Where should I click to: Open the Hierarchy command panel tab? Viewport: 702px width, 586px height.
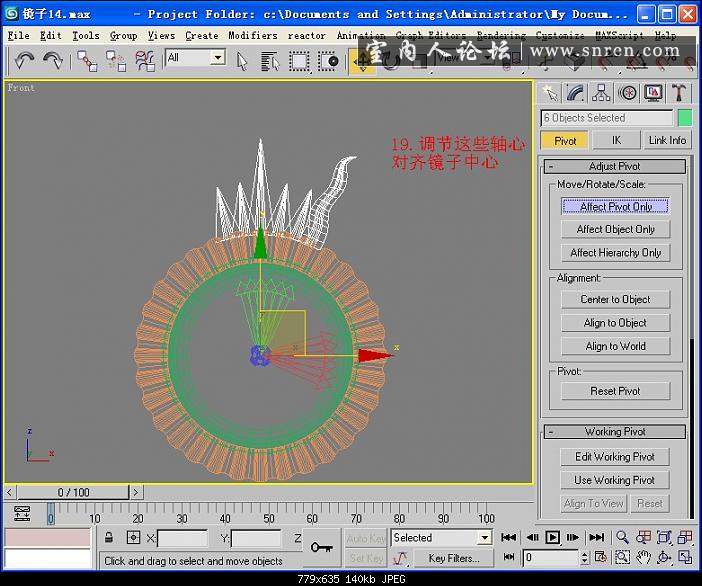point(601,93)
